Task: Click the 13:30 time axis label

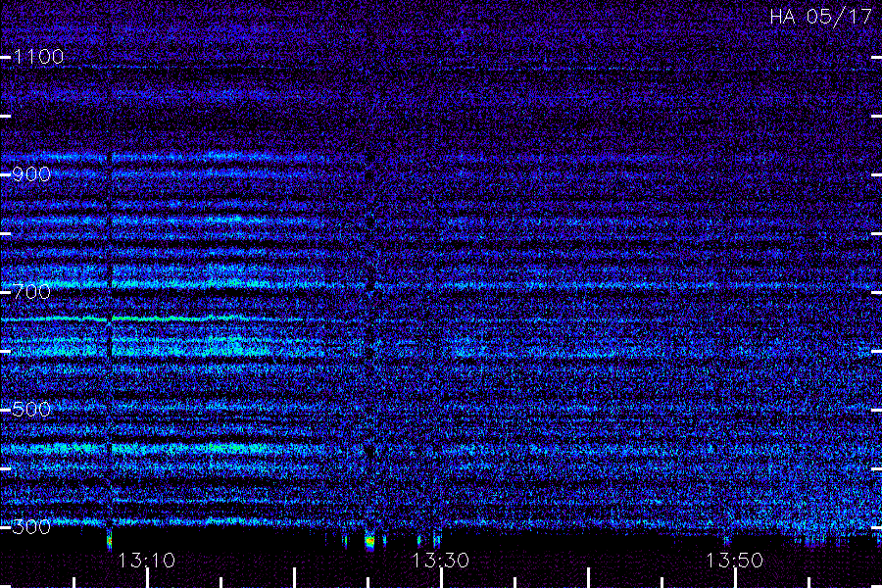Action: (440, 561)
